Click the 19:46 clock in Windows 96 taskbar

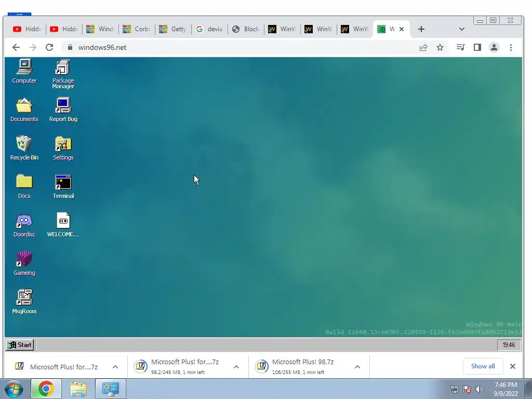point(509,345)
